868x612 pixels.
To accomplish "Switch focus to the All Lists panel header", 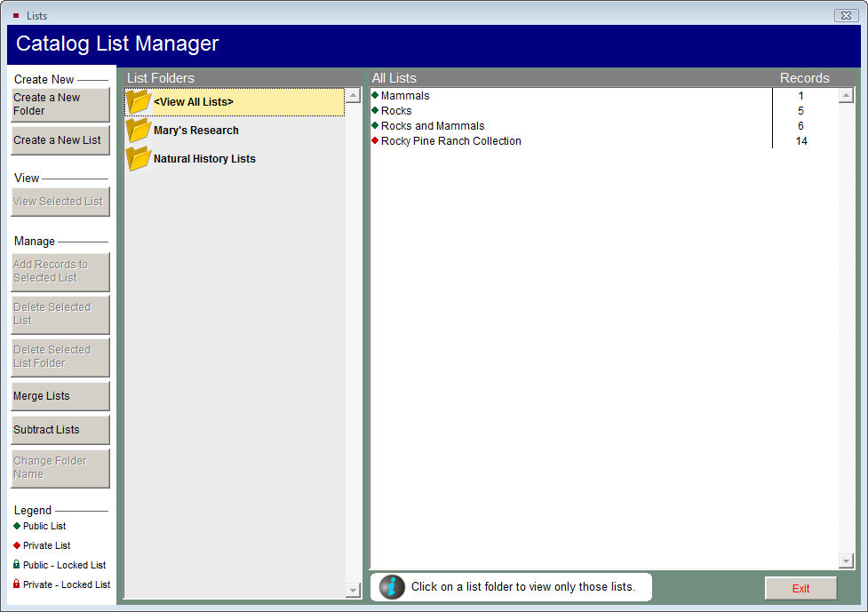I will tap(394, 77).
